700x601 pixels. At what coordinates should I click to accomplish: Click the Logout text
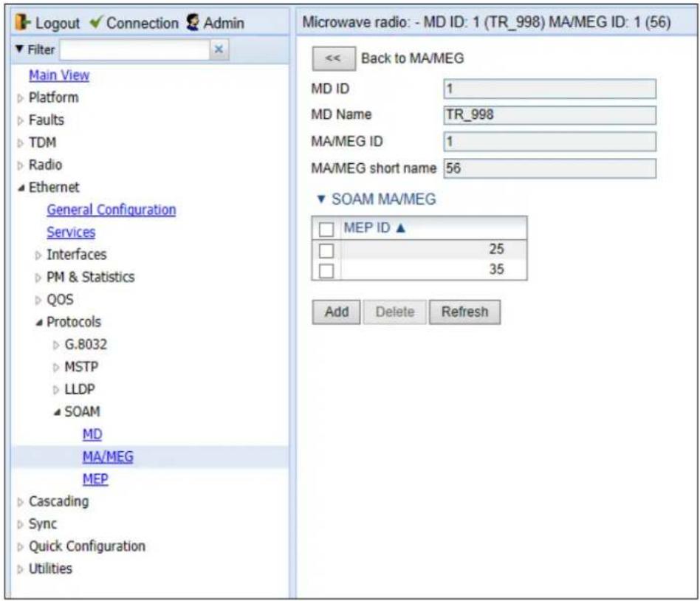57,23
